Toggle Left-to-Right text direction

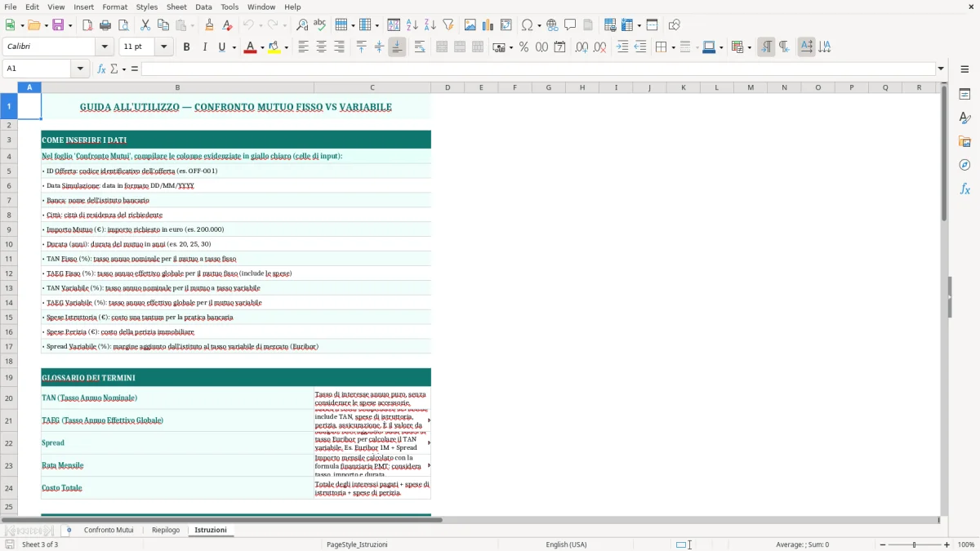point(766,47)
